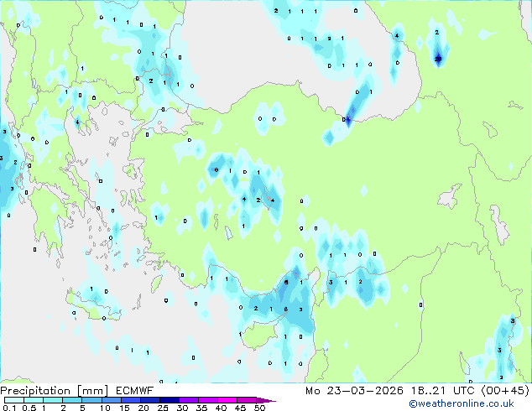Pick the 1–2 mm legend swatch

click(53, 400)
